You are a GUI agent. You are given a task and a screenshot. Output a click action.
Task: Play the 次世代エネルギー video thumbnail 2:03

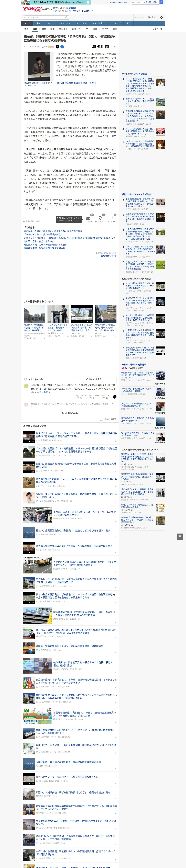tap(29, 437)
